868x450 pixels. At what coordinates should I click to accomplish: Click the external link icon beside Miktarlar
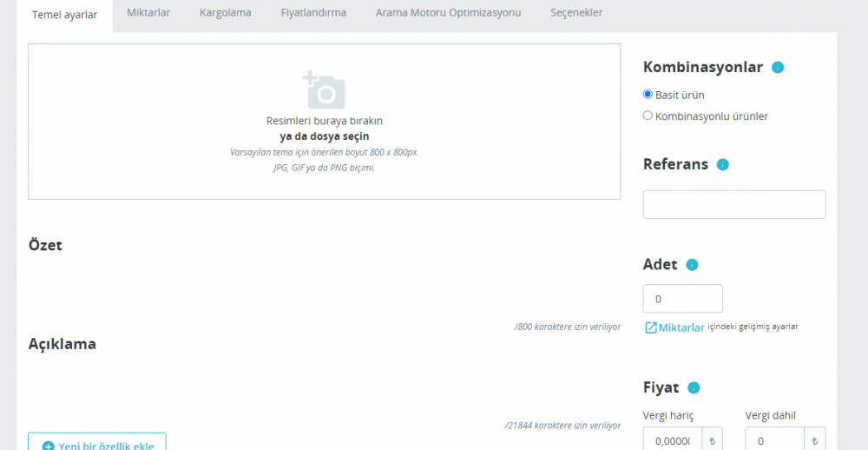point(651,328)
